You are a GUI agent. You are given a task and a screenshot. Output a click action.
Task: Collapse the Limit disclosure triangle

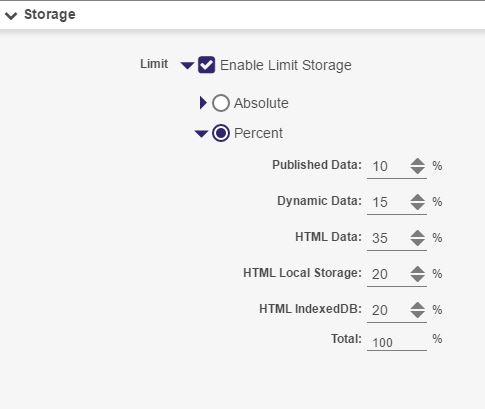point(187,65)
